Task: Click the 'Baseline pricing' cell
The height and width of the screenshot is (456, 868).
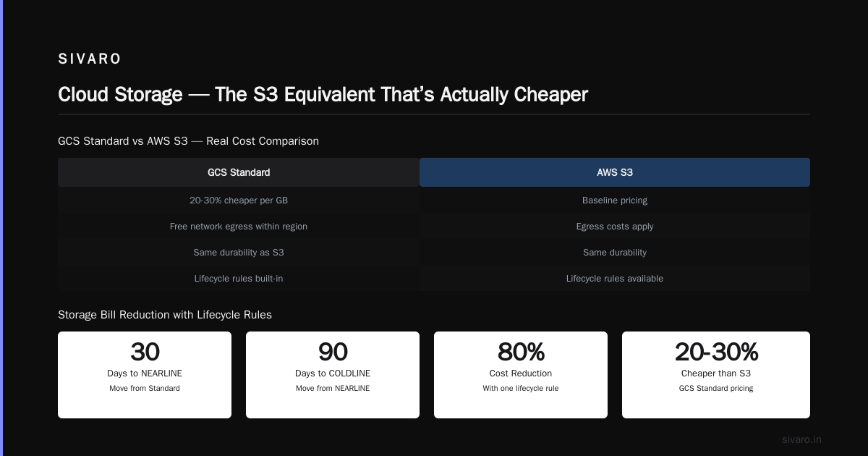Action: (x=615, y=200)
